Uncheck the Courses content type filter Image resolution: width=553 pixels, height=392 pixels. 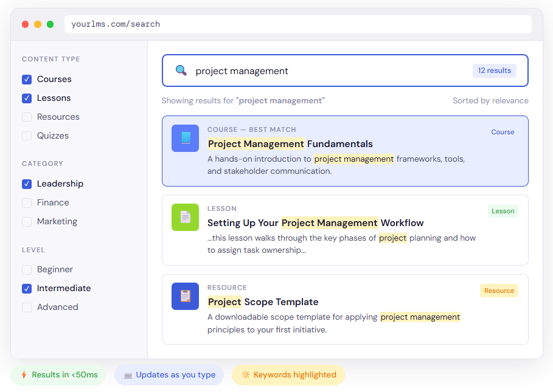(26, 79)
